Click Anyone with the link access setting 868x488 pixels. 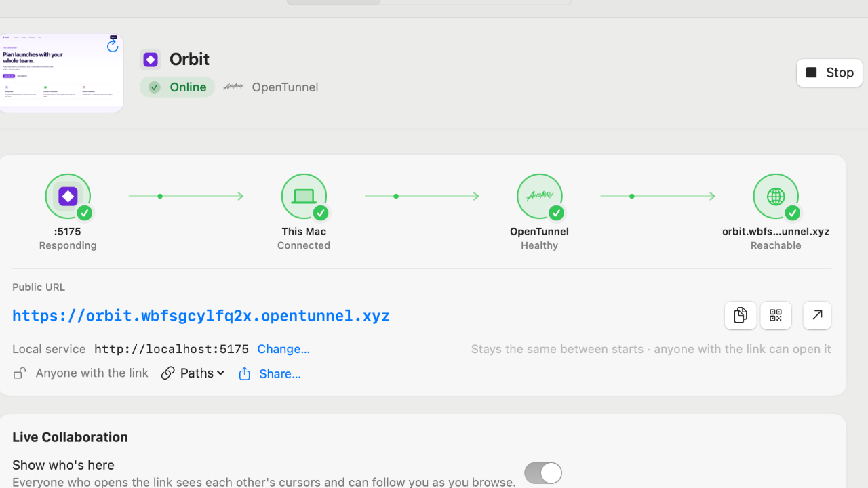point(92,373)
